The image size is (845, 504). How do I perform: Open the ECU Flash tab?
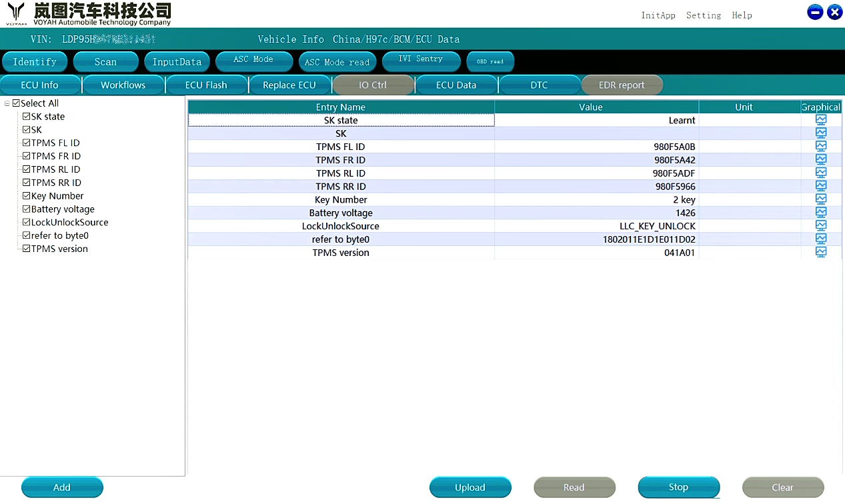[206, 85]
